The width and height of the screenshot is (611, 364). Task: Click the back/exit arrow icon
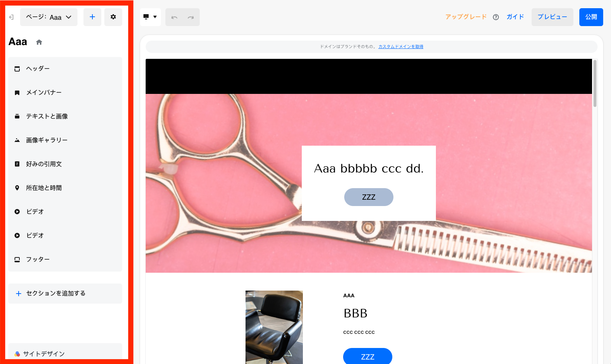[12, 17]
